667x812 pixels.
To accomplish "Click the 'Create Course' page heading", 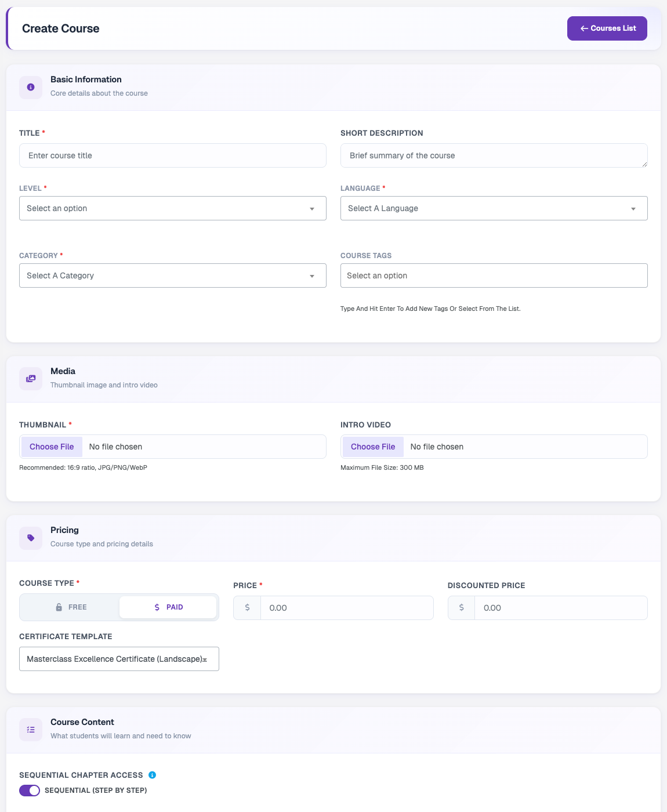I will (x=61, y=28).
